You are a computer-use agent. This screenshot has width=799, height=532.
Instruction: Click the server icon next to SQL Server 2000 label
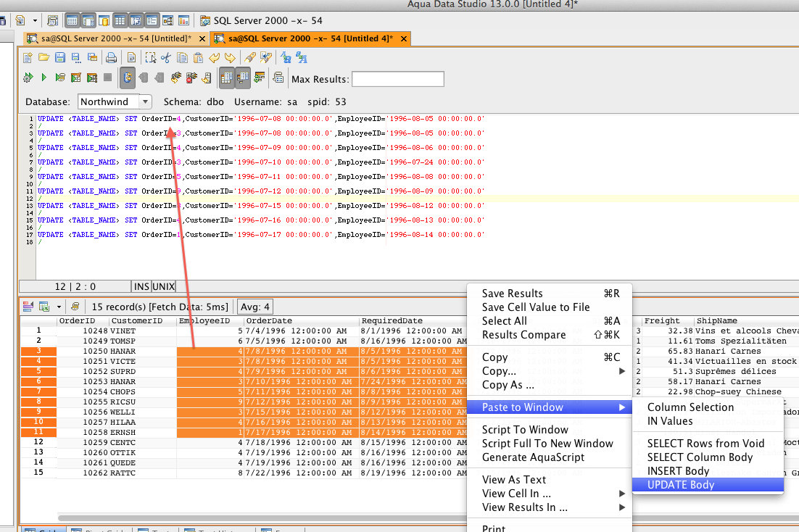(x=205, y=21)
